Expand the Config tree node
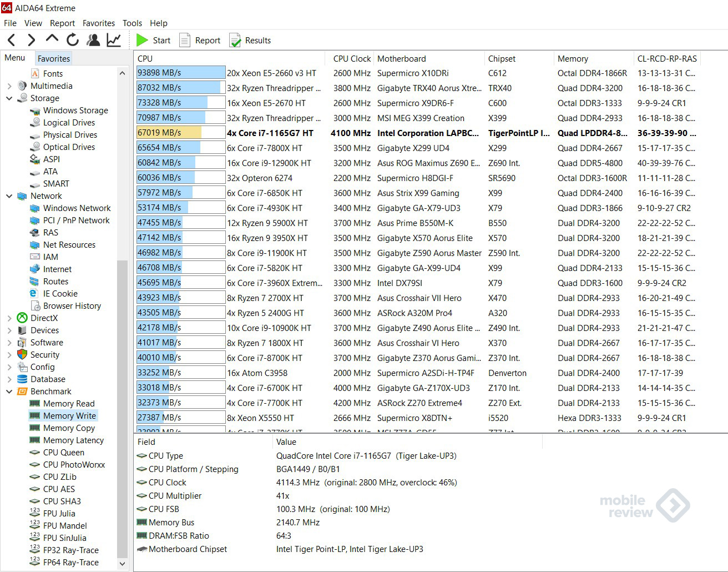Image resolution: width=728 pixels, height=572 pixels. (x=9, y=367)
